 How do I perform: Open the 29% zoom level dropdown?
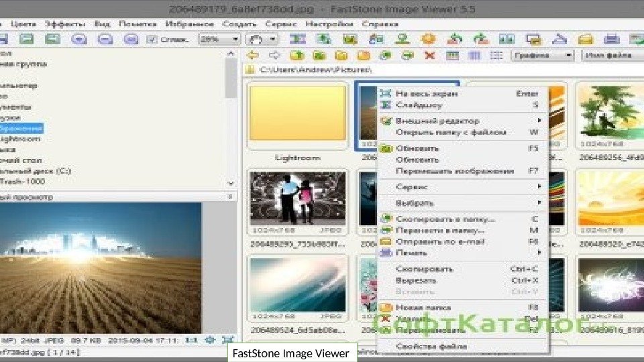click(219, 40)
